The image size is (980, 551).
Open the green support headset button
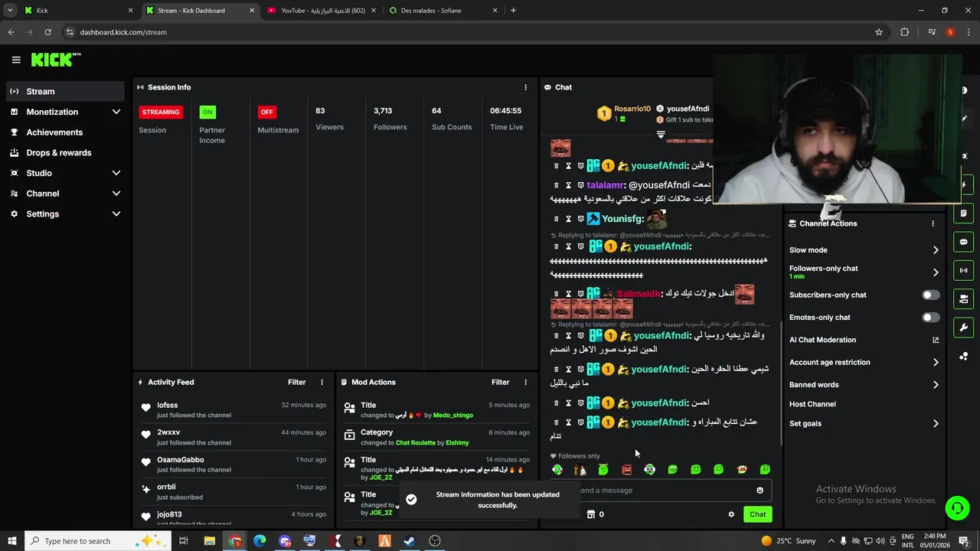pyautogui.click(x=956, y=507)
